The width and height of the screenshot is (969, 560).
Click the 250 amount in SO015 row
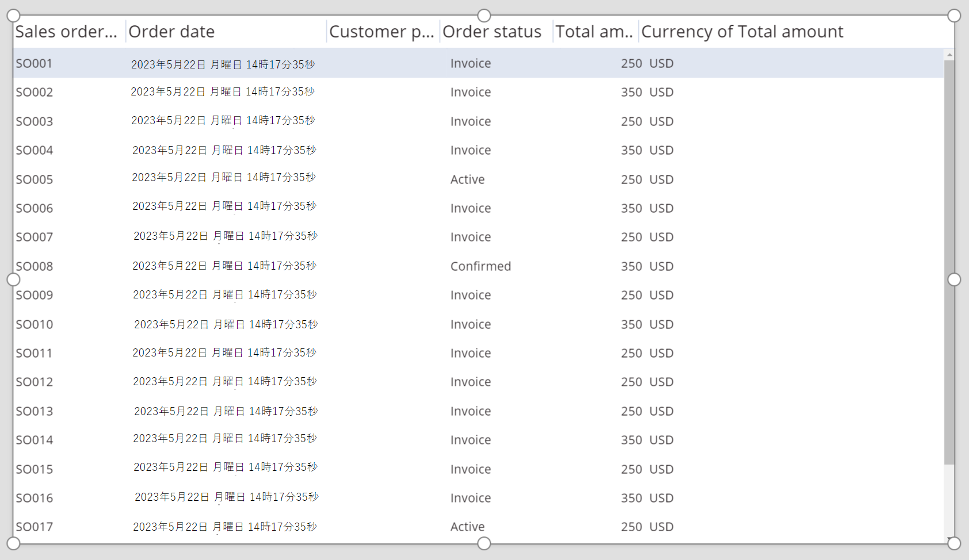click(631, 469)
